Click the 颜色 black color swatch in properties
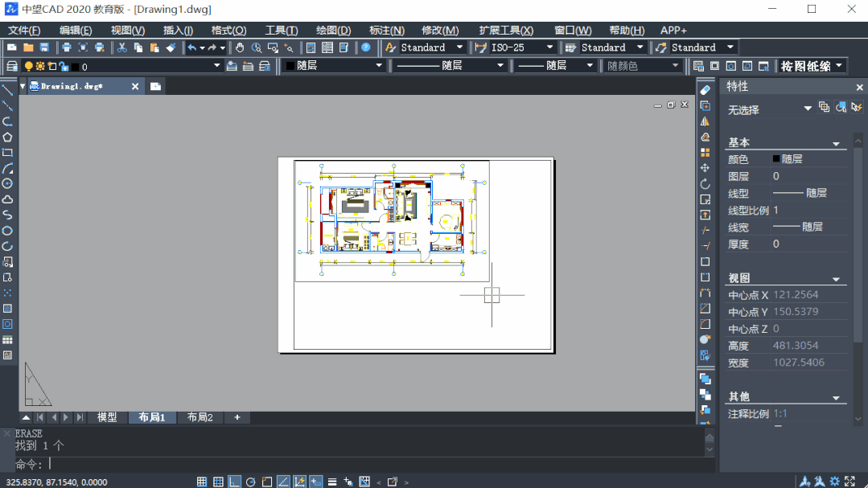The width and height of the screenshot is (868, 488). click(776, 159)
